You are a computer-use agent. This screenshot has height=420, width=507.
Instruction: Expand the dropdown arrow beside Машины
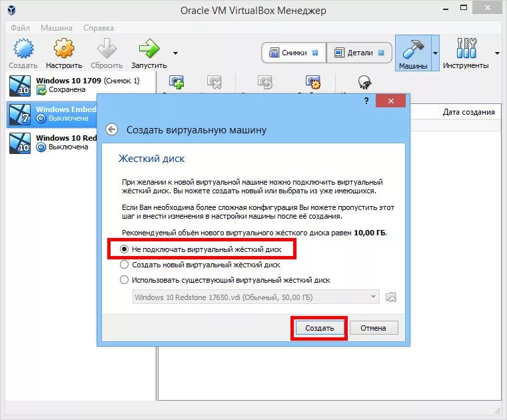coord(436,53)
